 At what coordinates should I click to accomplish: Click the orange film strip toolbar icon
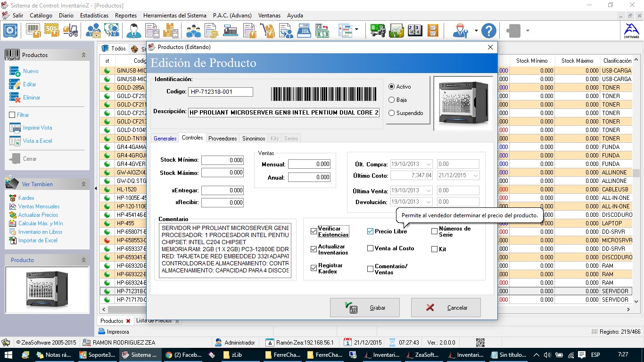pyautogui.click(x=433, y=31)
